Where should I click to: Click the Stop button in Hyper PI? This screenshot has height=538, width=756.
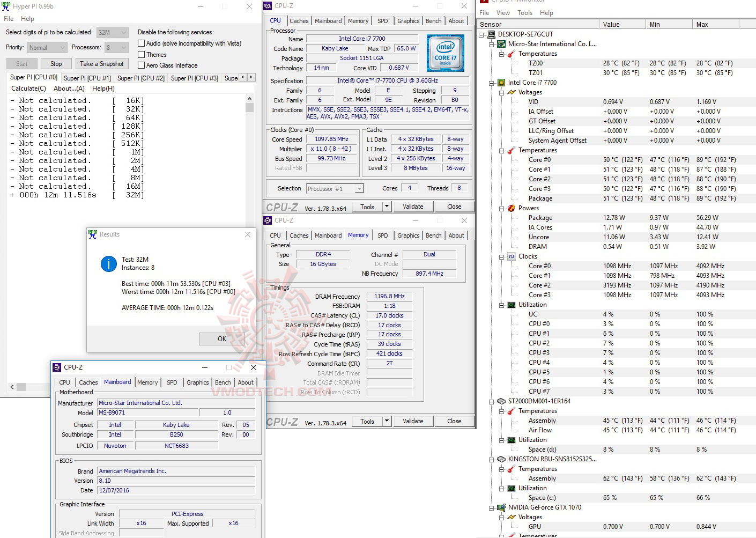tap(56, 64)
